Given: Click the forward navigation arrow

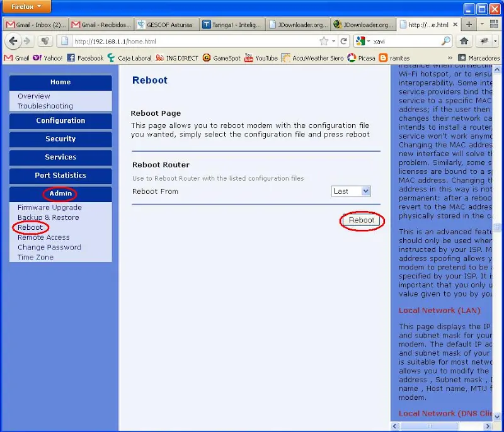Looking at the screenshot, I should click(x=27, y=41).
